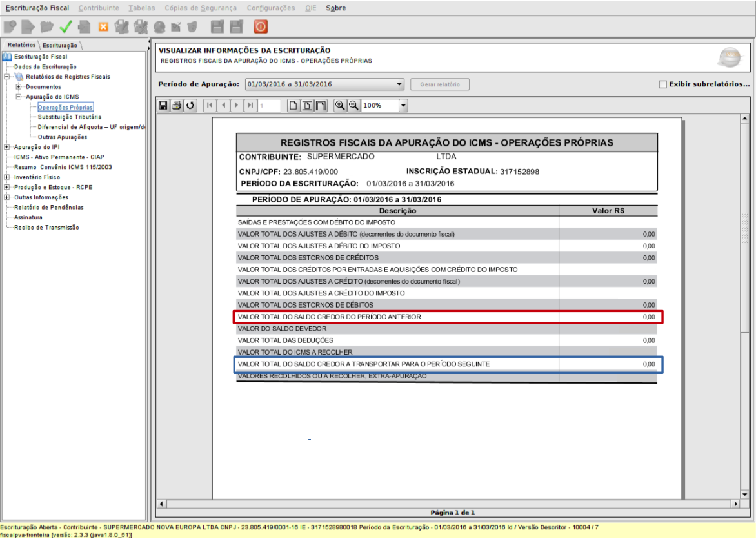Collapse the Apuração do ICMS node
This screenshot has height=539, width=756.
pyautogui.click(x=19, y=97)
